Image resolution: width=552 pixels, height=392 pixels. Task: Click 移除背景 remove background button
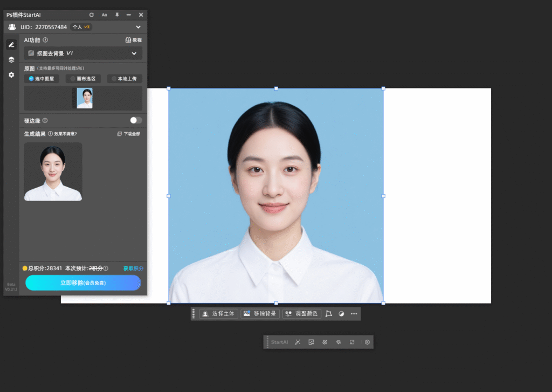click(260, 313)
